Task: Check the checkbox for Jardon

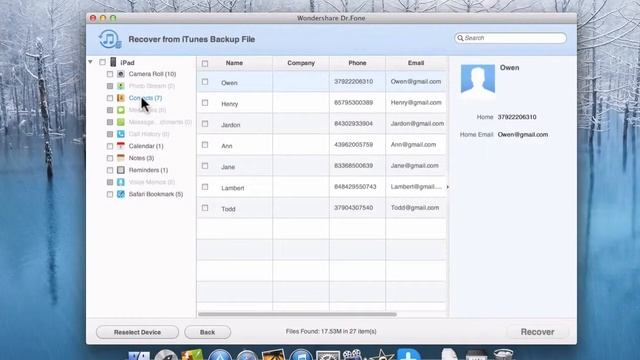Action: click(205, 124)
